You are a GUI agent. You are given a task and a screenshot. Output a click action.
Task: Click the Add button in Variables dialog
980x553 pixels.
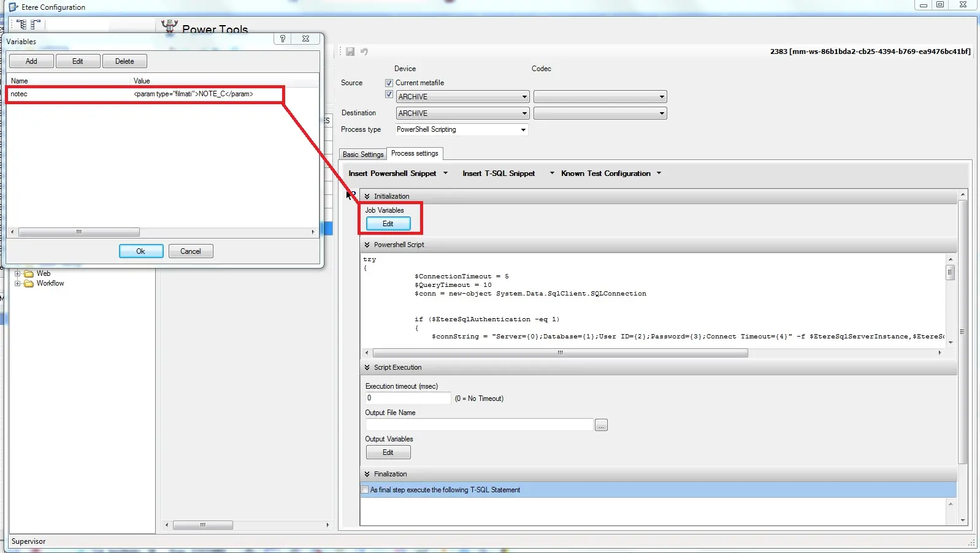point(31,61)
